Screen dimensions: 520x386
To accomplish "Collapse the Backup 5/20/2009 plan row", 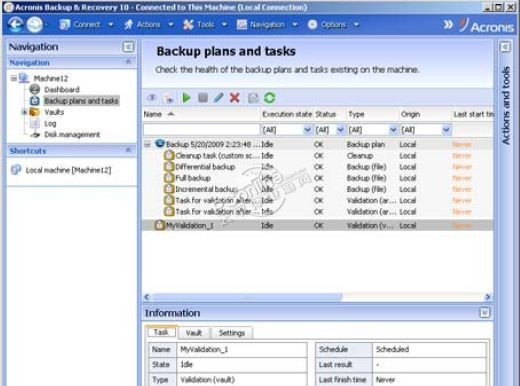I will coord(147,145).
